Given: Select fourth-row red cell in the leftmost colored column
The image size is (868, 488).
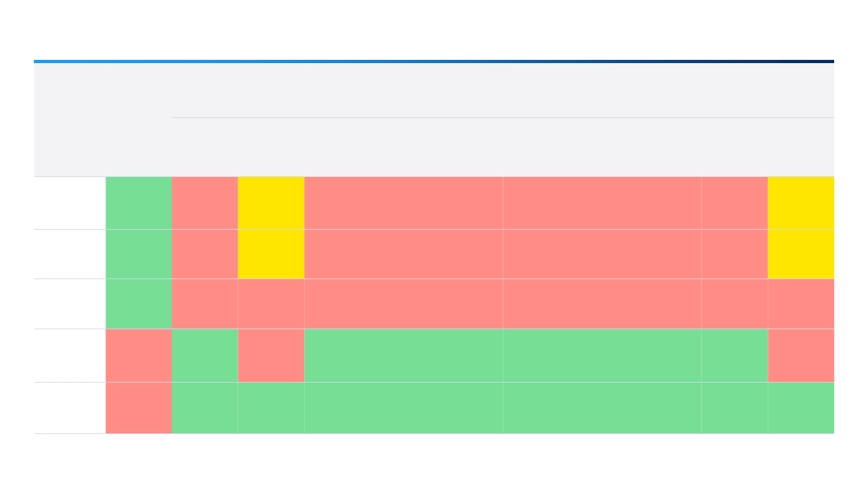Looking at the screenshot, I should pos(139,356).
